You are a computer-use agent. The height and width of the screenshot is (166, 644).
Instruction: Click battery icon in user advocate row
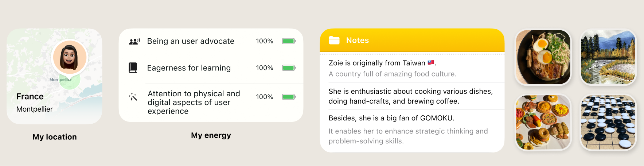pyautogui.click(x=289, y=41)
